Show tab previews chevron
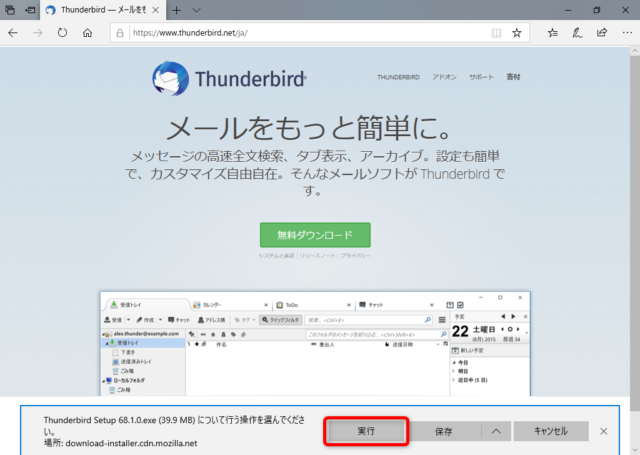This screenshot has width=640, height=455. pyautogui.click(x=196, y=10)
